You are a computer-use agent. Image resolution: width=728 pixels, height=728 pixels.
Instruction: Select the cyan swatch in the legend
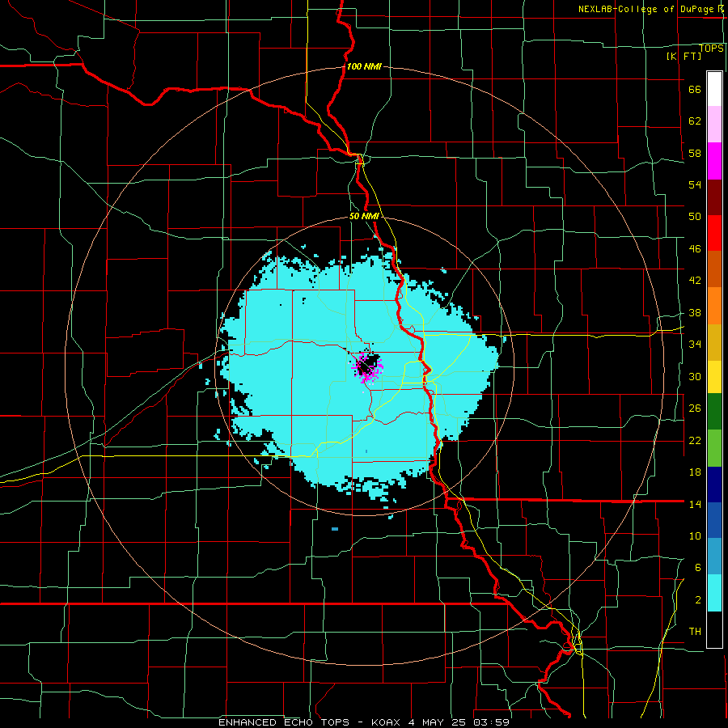coord(714,593)
